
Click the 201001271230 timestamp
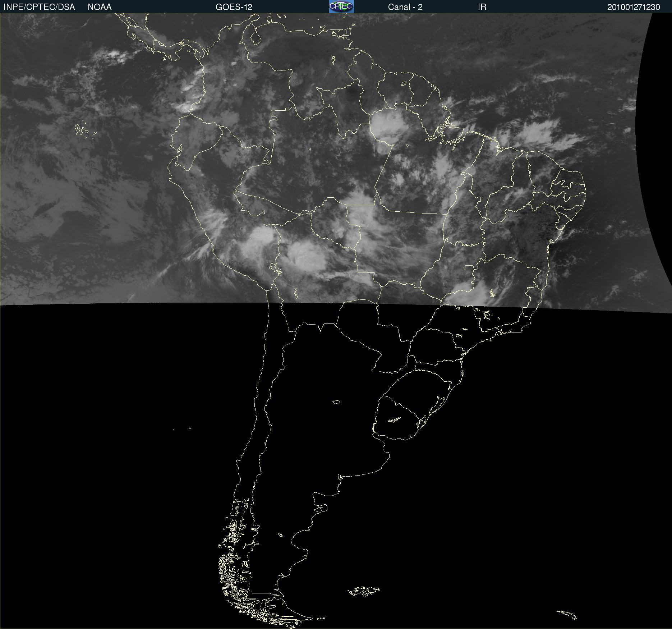(634, 7)
